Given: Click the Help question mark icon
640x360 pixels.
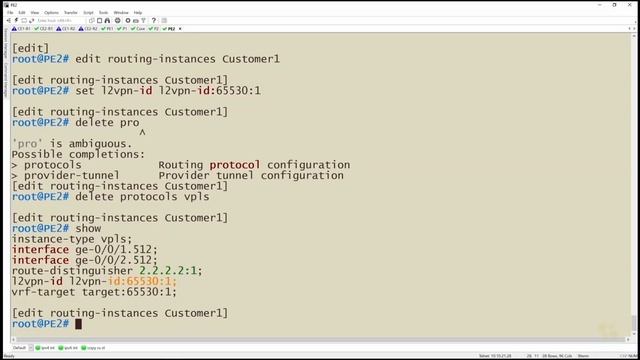Looking at the screenshot, I should pos(154,20).
